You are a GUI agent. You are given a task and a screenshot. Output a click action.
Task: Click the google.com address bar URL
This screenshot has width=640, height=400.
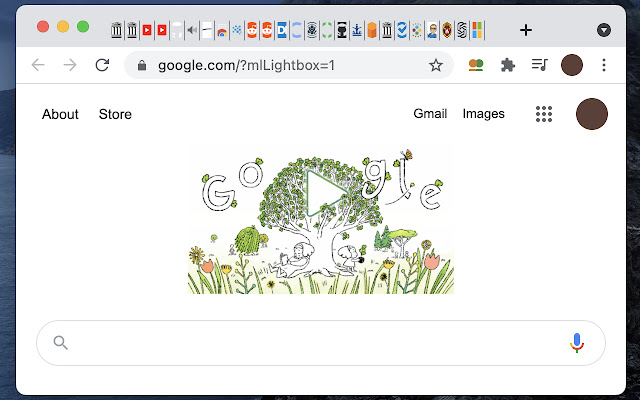click(x=246, y=65)
